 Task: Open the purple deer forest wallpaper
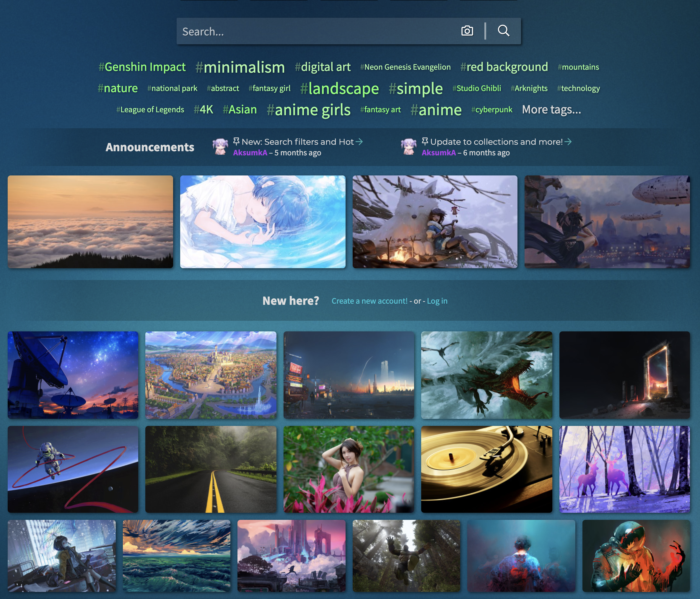624,469
